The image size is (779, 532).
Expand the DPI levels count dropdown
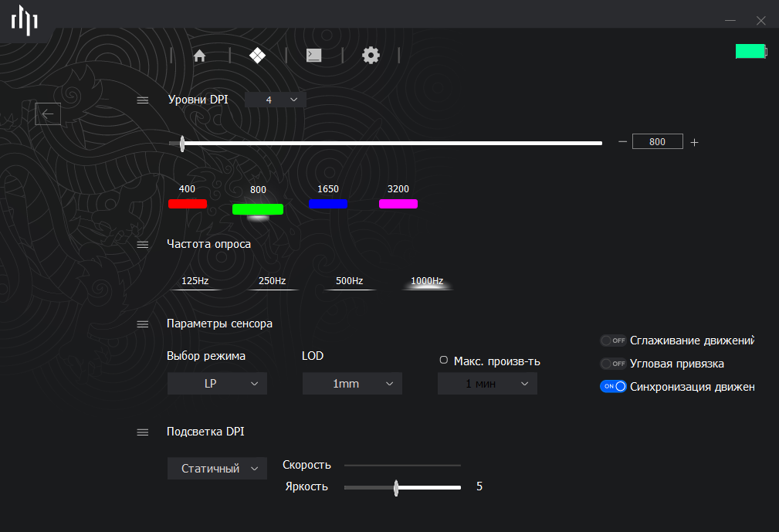click(x=276, y=100)
